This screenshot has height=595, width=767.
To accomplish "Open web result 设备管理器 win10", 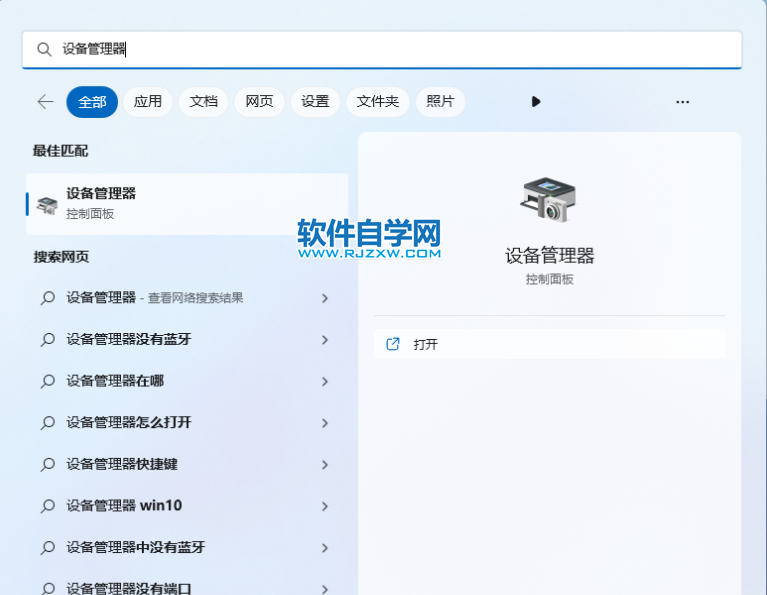I will pyautogui.click(x=124, y=506).
